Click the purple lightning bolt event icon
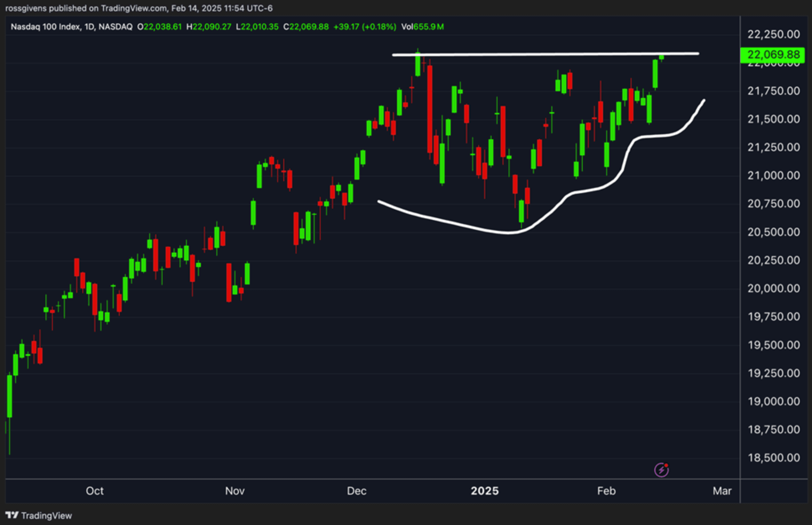This screenshot has height=525, width=812. [x=661, y=470]
